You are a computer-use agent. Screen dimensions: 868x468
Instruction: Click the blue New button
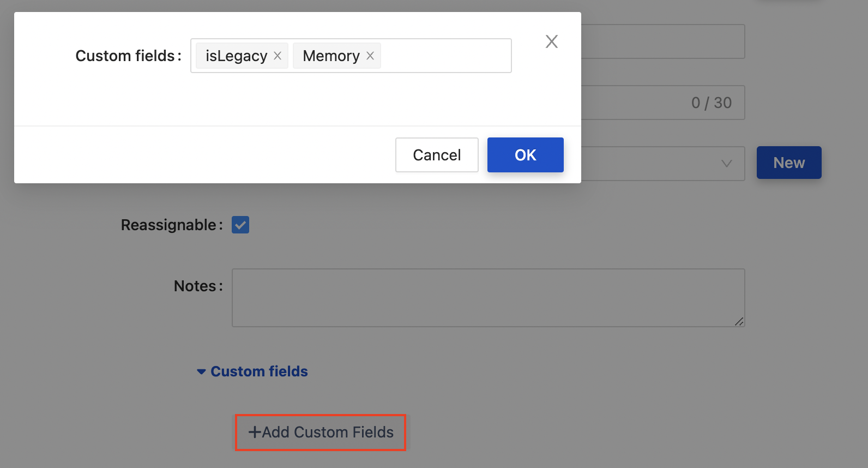click(x=788, y=163)
